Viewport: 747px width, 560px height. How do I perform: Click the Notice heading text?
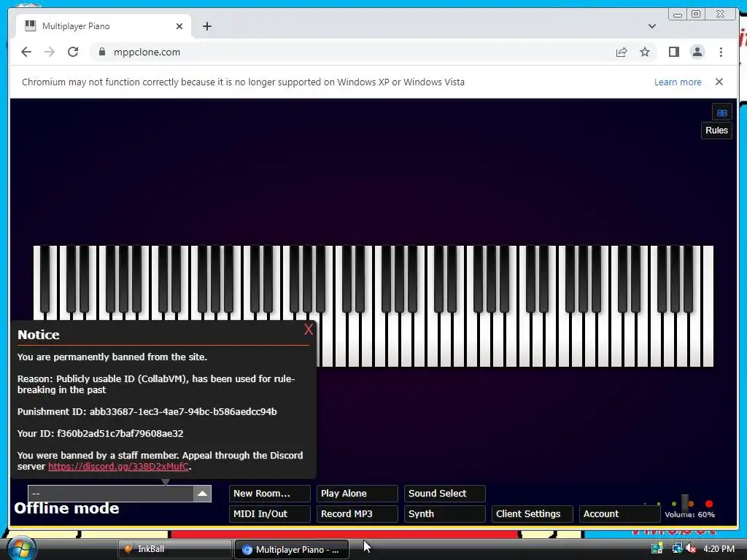click(x=39, y=335)
